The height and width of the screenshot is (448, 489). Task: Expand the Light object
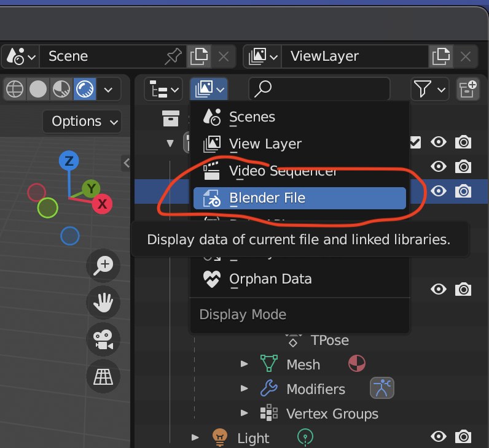[x=195, y=438]
